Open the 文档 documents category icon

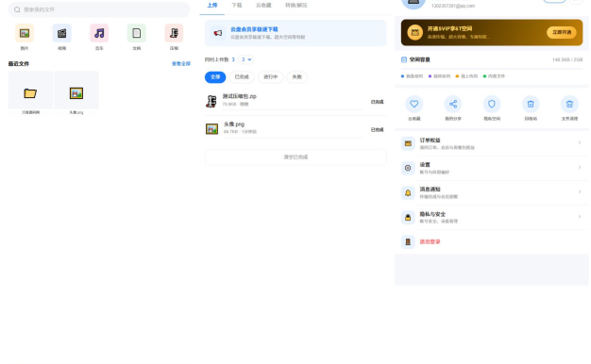point(137,33)
